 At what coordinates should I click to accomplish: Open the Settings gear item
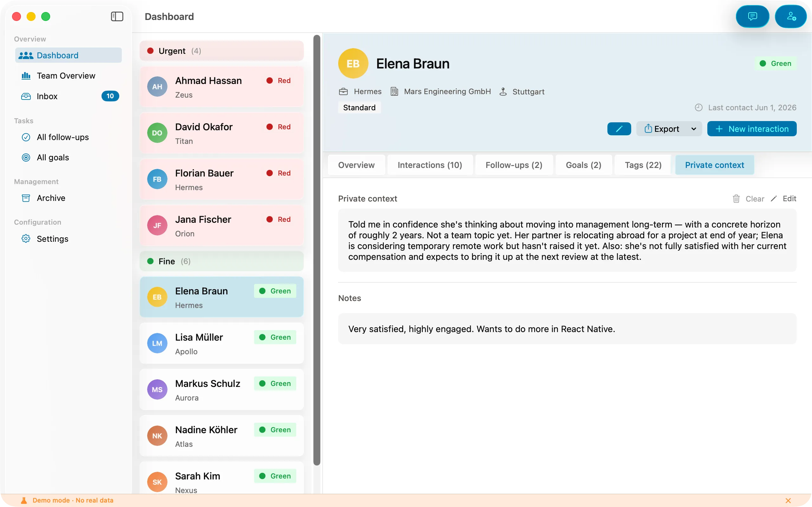point(69,239)
